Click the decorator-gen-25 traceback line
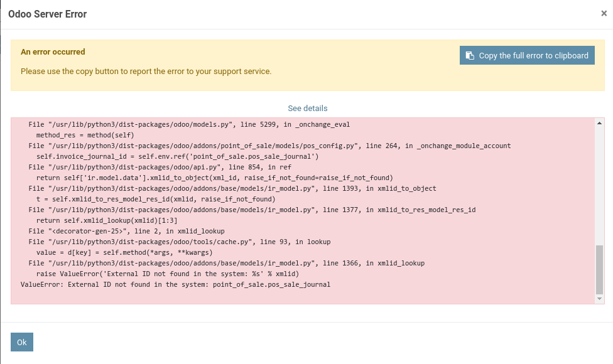The image size is (613, 364). (x=127, y=231)
